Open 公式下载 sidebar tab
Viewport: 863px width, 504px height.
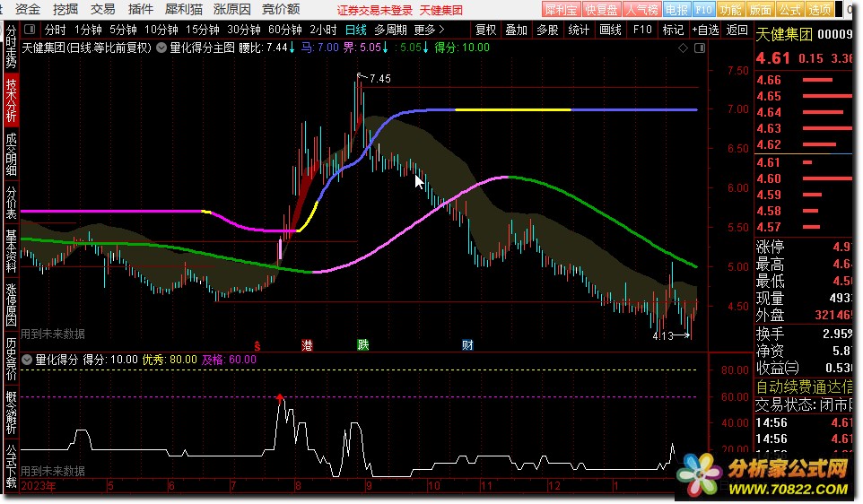[x=11, y=466]
